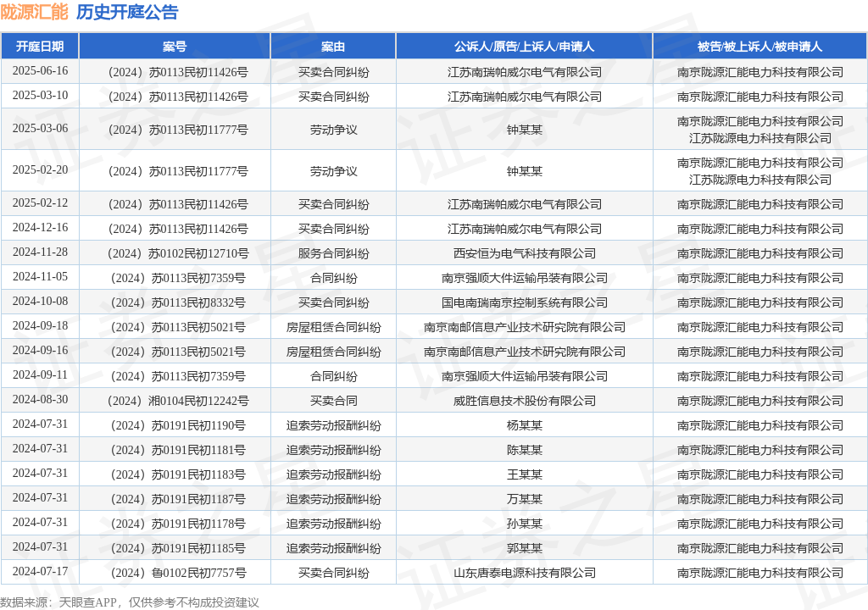
Task: Click plaintiff 山东唐泰电源科技有限公司
Action: [x=524, y=573]
